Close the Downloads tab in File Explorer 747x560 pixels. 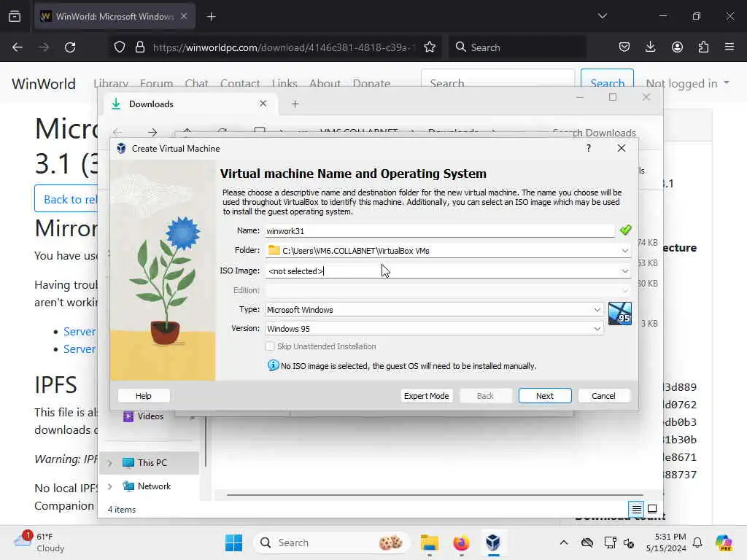[263, 104]
